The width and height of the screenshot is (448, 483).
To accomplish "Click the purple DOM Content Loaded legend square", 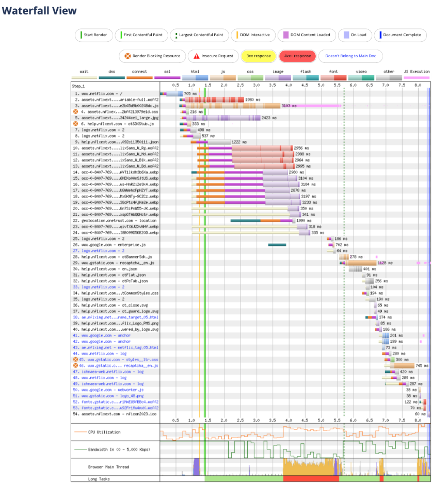I will point(285,35).
